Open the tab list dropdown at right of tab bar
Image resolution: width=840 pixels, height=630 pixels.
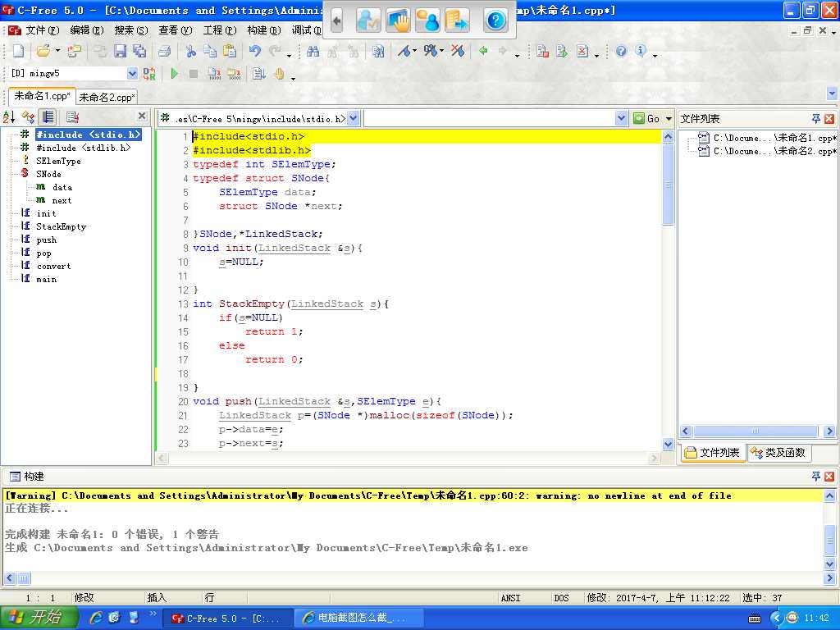(x=832, y=94)
